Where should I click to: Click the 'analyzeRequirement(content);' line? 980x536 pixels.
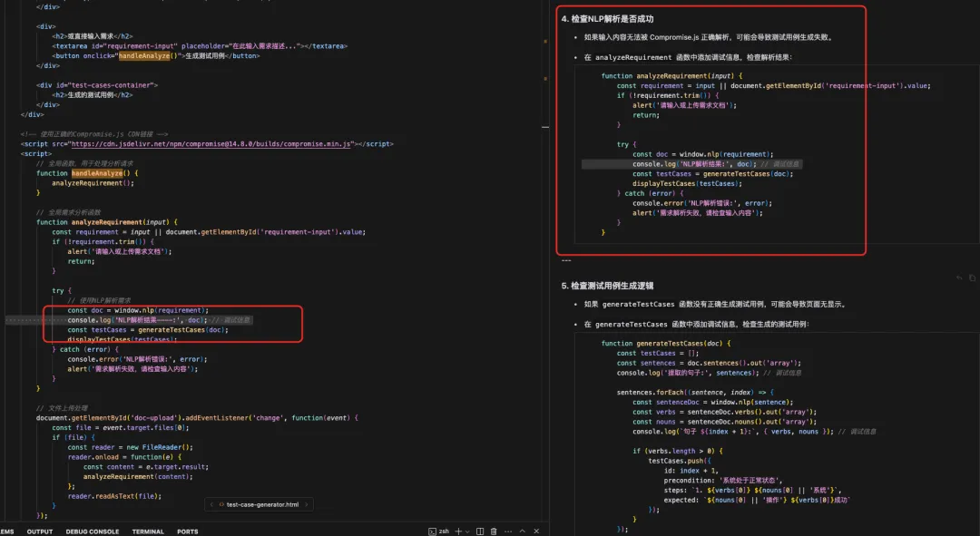[138, 477]
